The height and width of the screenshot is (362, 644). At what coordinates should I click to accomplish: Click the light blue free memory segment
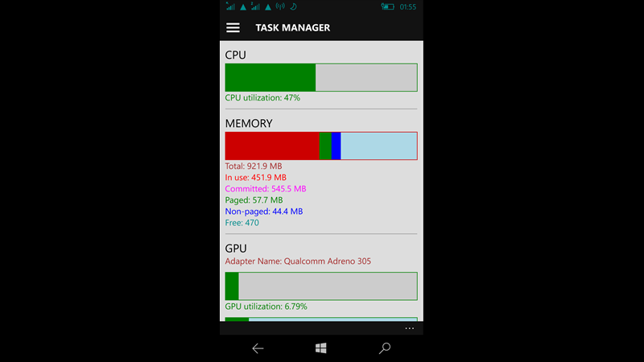[378, 146]
